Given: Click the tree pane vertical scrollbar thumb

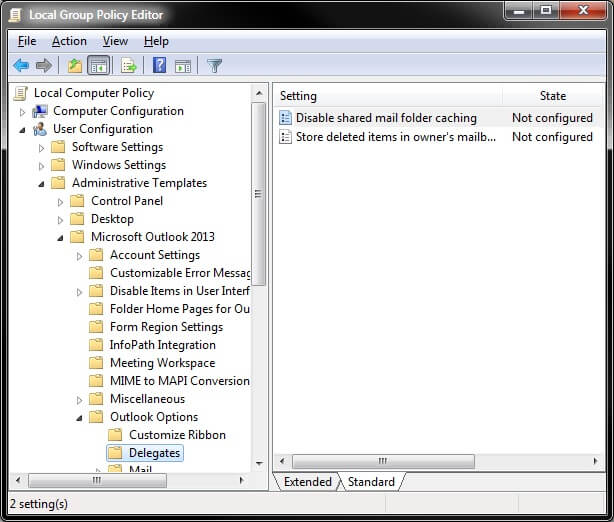Looking at the screenshot, I should (x=258, y=194).
